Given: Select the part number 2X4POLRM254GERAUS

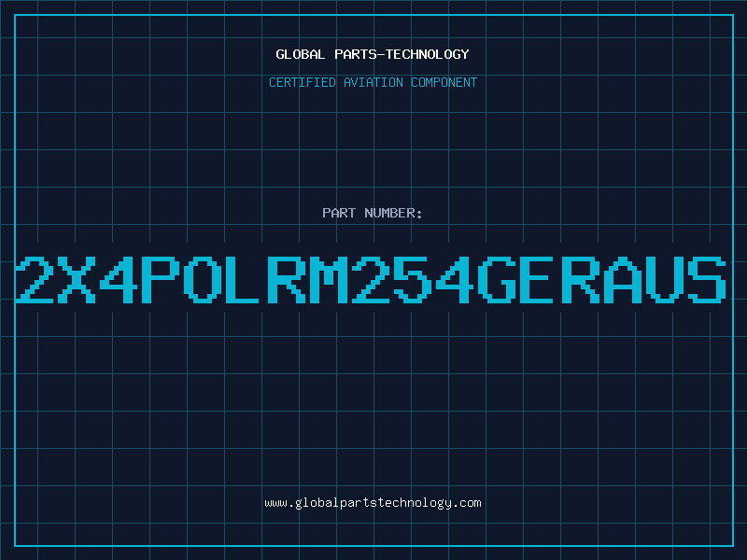Looking at the screenshot, I should pyautogui.click(x=372, y=279).
